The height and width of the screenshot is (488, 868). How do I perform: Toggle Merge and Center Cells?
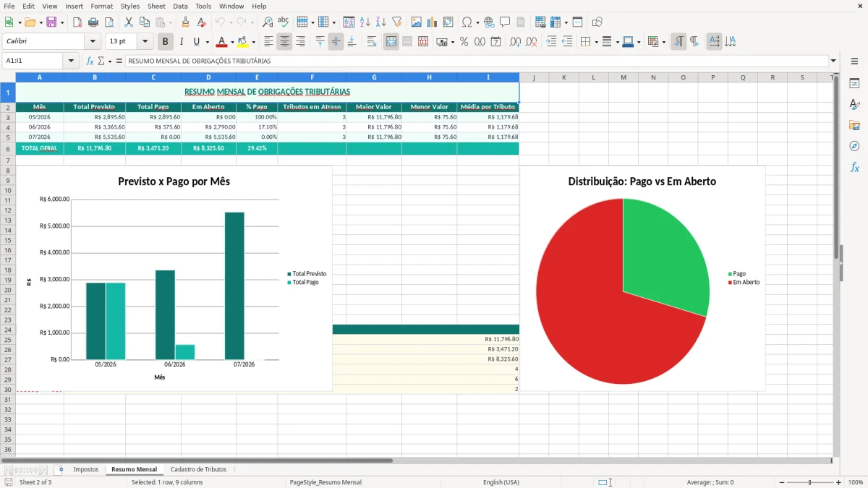(x=391, y=42)
